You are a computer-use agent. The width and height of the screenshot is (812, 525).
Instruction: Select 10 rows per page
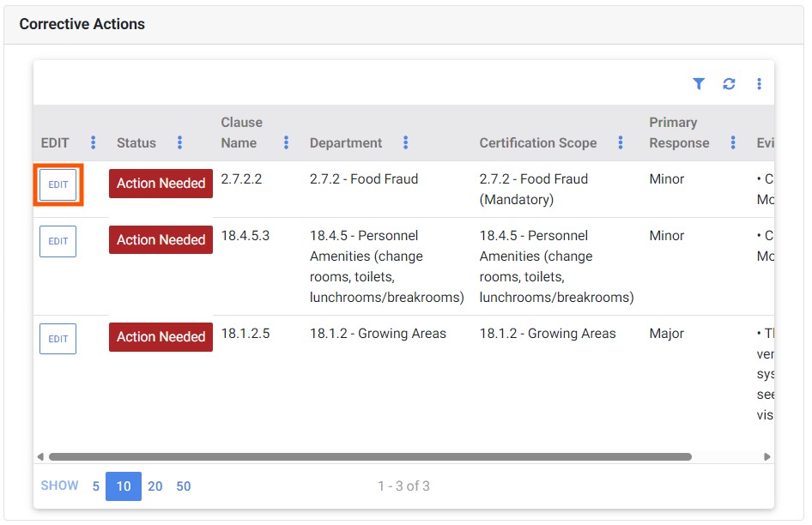coord(124,486)
